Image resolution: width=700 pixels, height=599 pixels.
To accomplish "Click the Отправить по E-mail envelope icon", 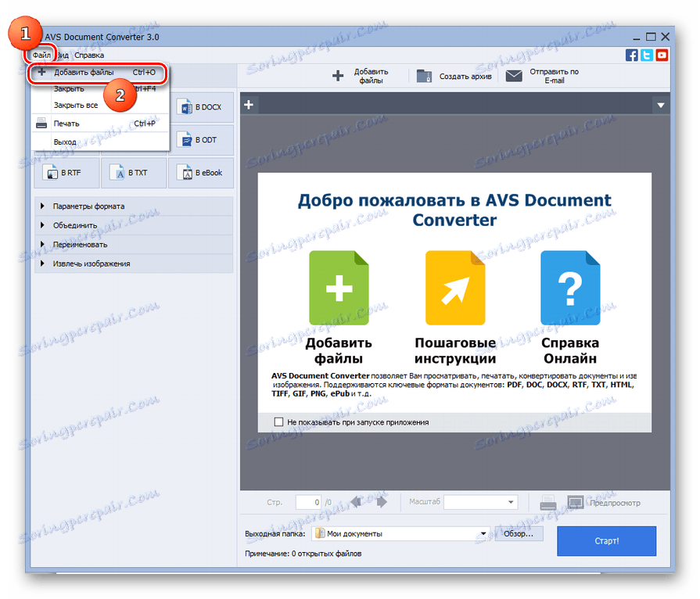I will (x=514, y=76).
